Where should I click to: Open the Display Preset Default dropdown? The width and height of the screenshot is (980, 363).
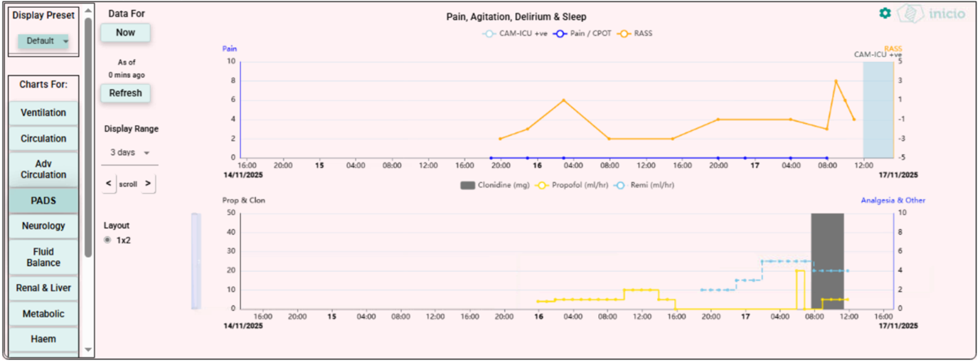tap(43, 41)
